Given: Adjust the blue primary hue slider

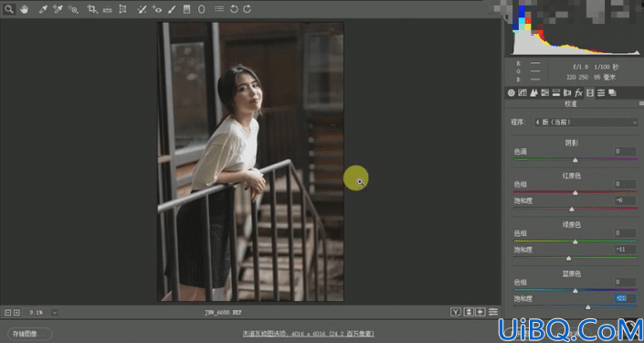Looking at the screenshot, I should [575, 290].
